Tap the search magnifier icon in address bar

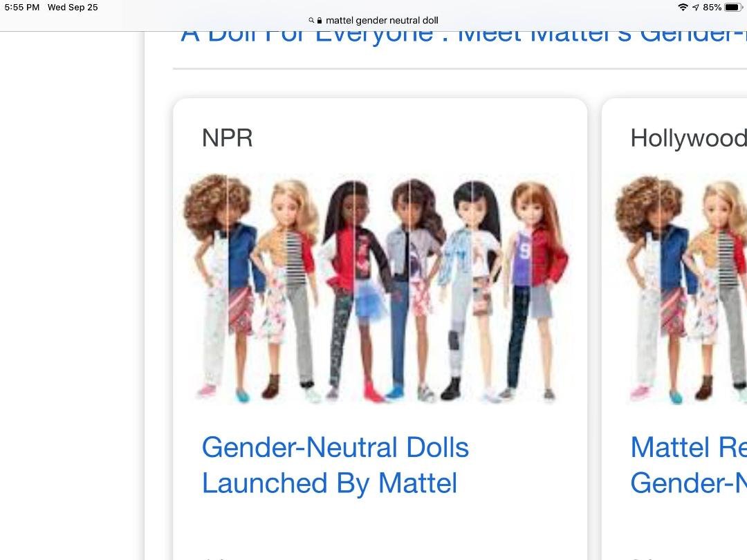click(311, 21)
